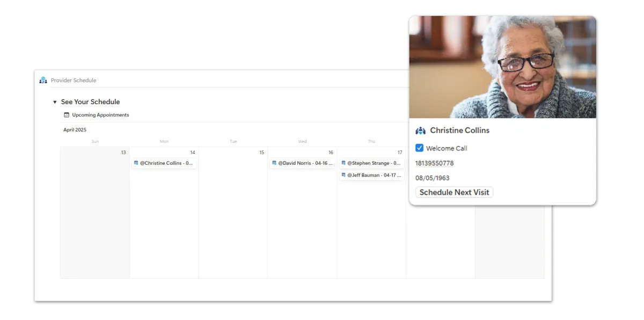Click the Schedule Next Visit button
Screen dimensions: 644x320
coord(454,192)
